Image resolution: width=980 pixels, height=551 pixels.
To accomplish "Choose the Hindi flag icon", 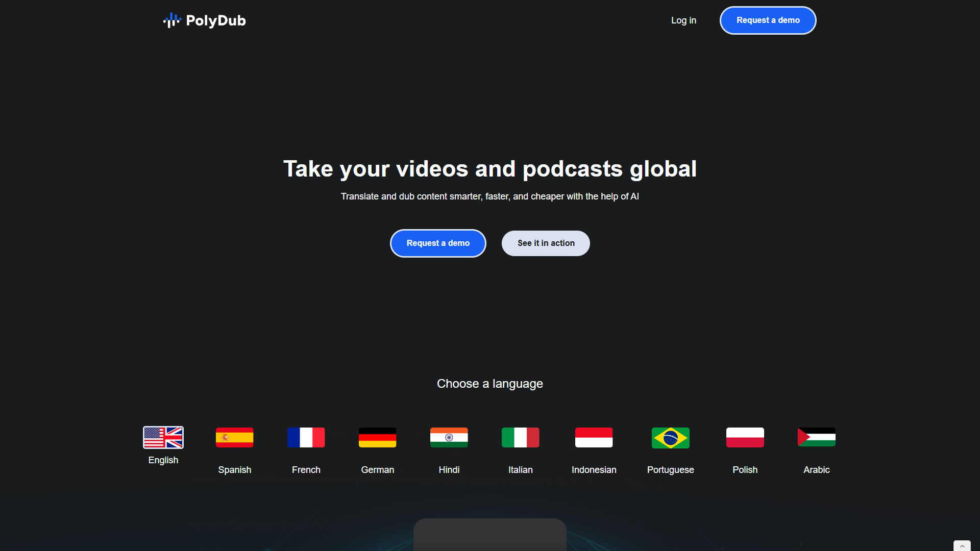I will click(449, 437).
